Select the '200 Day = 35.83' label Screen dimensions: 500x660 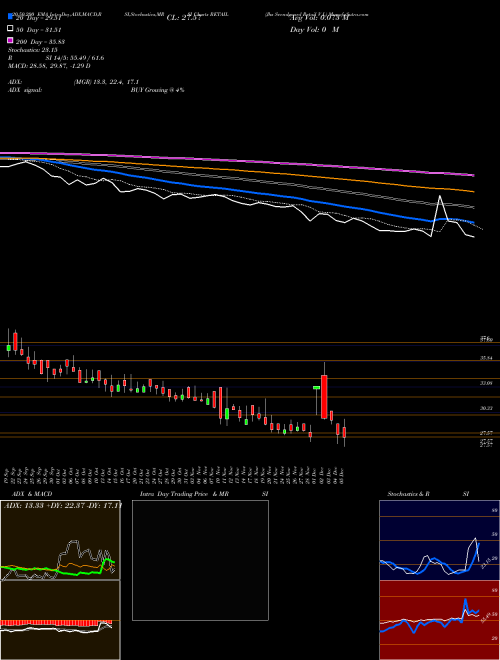[x=40, y=42]
